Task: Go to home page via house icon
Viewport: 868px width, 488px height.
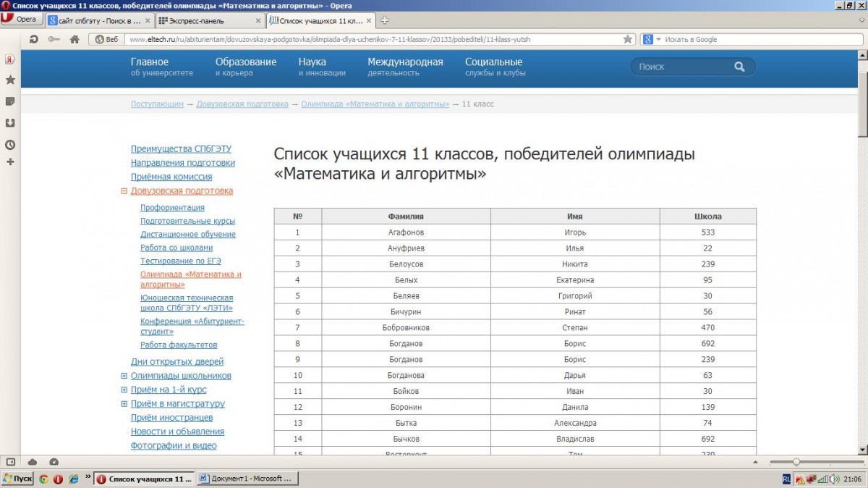Action: [x=74, y=39]
